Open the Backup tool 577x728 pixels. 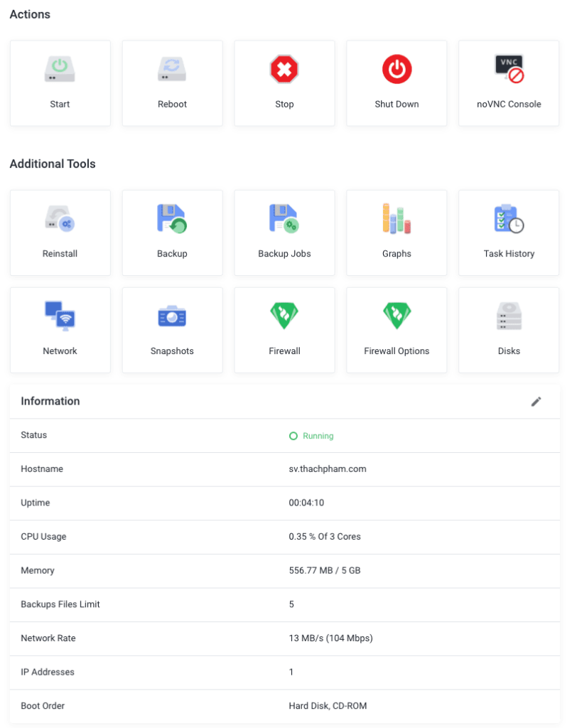pyautogui.click(x=172, y=218)
